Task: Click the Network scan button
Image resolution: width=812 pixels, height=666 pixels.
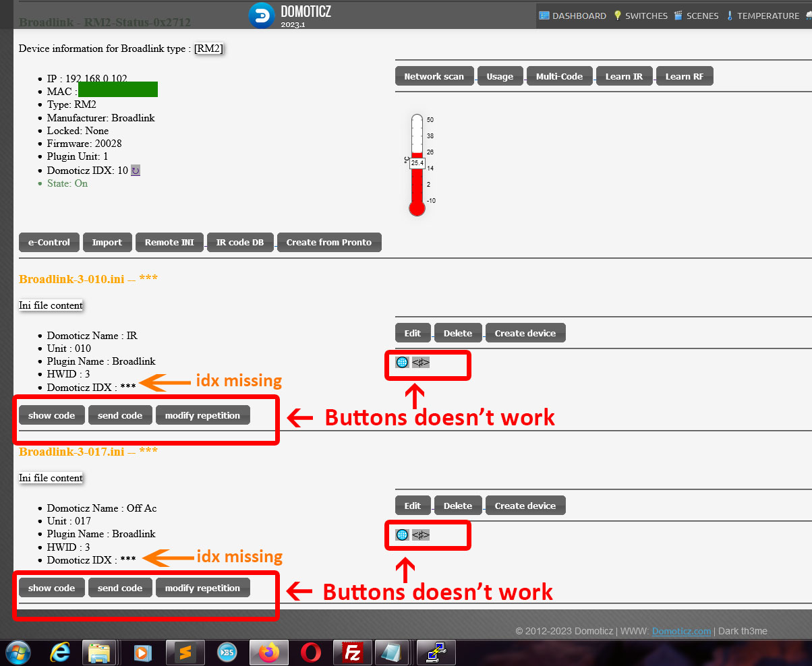Action: [434, 76]
